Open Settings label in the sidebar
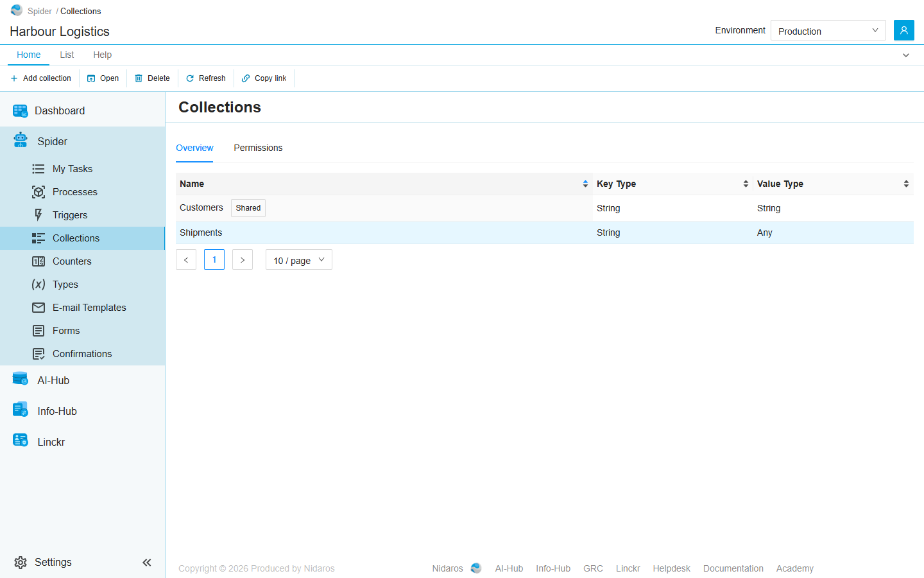Viewport: 924px width, 578px height. pyautogui.click(x=53, y=563)
